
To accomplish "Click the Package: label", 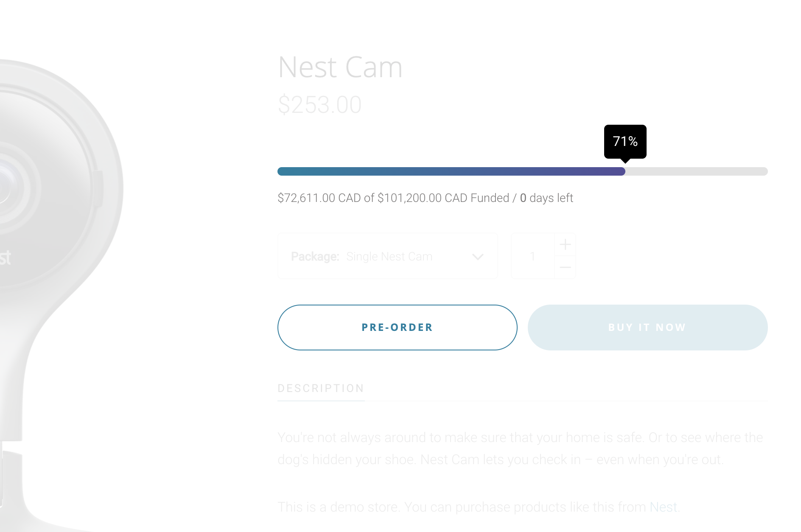I will click(x=315, y=257).
